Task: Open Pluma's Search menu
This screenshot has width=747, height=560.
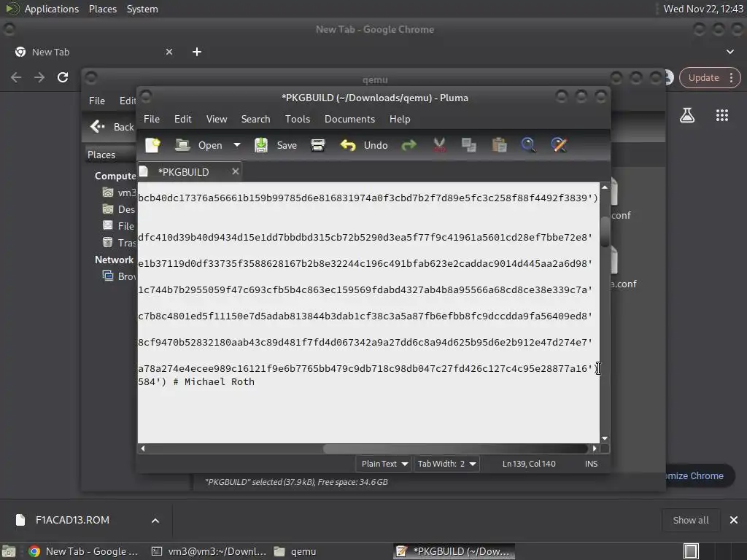Action: tap(255, 119)
